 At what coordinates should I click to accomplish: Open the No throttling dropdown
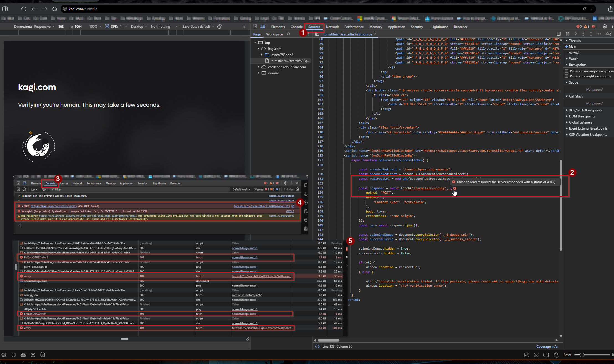(x=164, y=27)
